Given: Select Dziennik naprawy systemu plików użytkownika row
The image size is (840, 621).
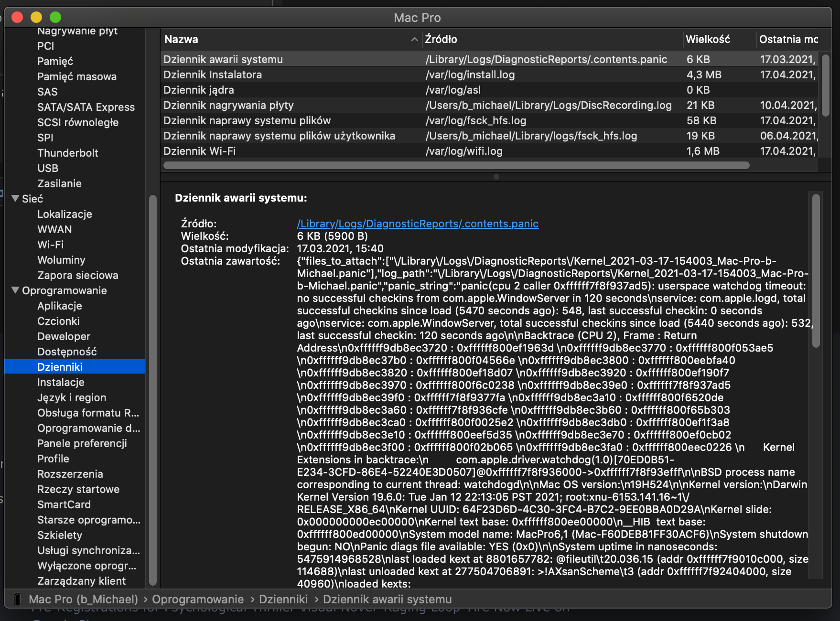Looking at the screenshot, I should [x=489, y=136].
